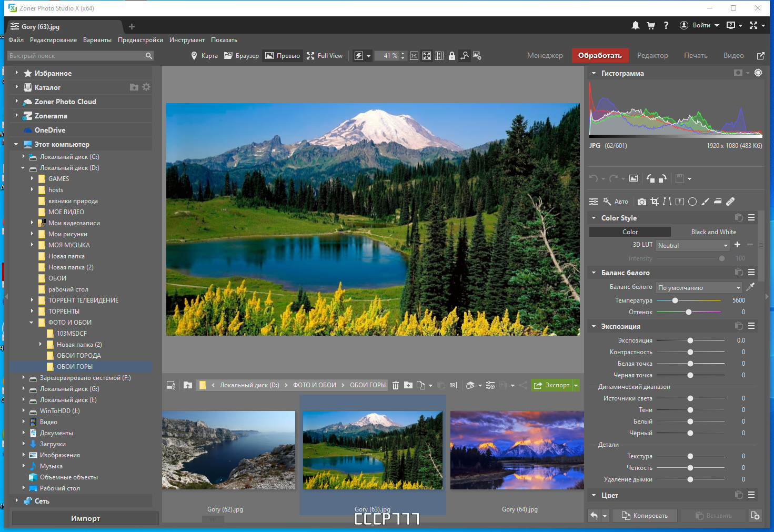The image size is (774, 532).
Task: Click the healing bandage tool icon
Action: 730,202
